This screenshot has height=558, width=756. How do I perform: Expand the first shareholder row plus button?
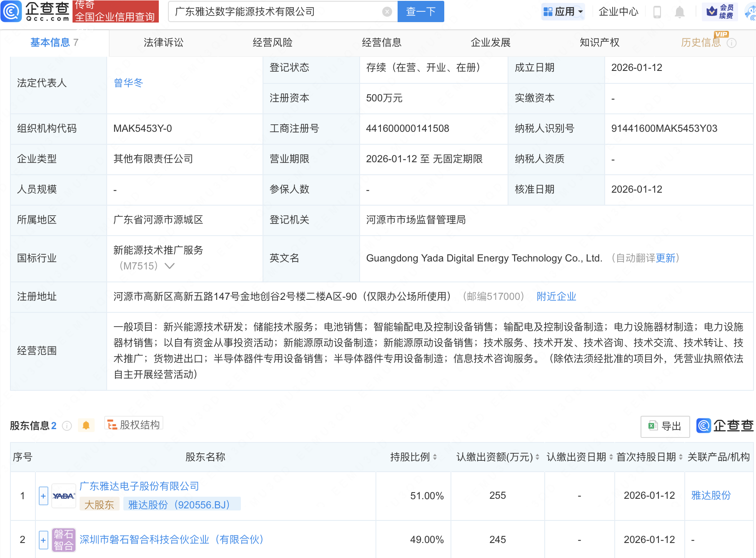pyautogui.click(x=43, y=496)
